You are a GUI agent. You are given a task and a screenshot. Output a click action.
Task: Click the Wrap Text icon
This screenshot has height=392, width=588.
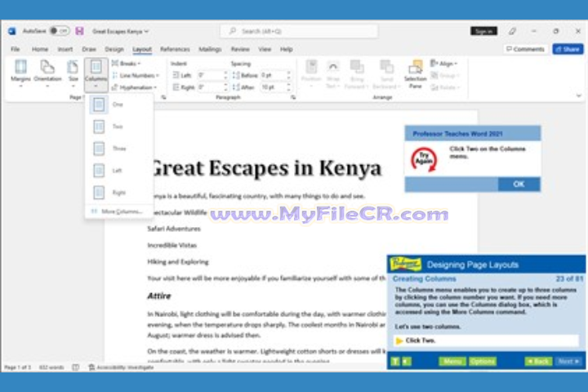pos(333,74)
